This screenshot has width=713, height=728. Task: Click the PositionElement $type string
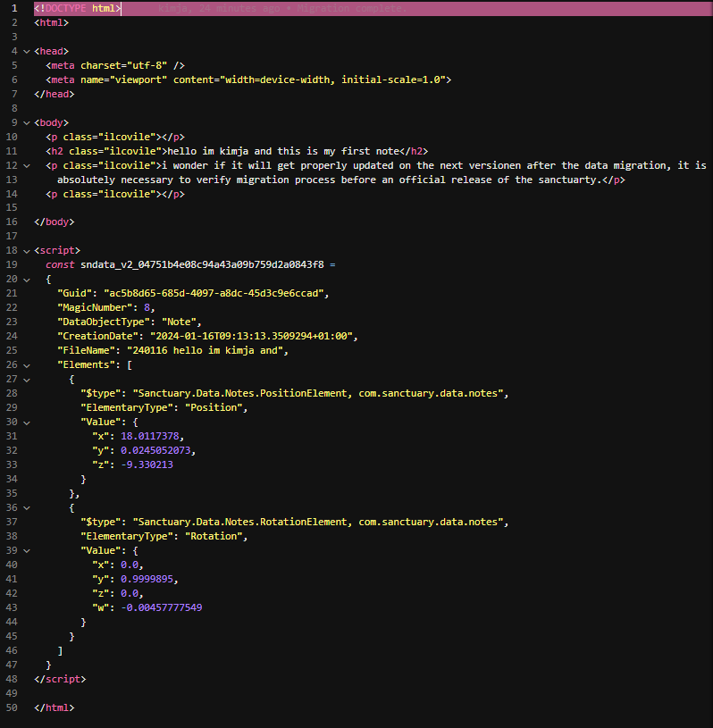point(318,393)
